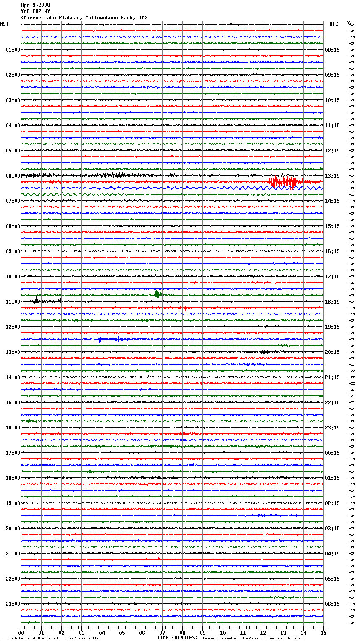Select minute tick label 14 on bottom axis

[303, 633]
